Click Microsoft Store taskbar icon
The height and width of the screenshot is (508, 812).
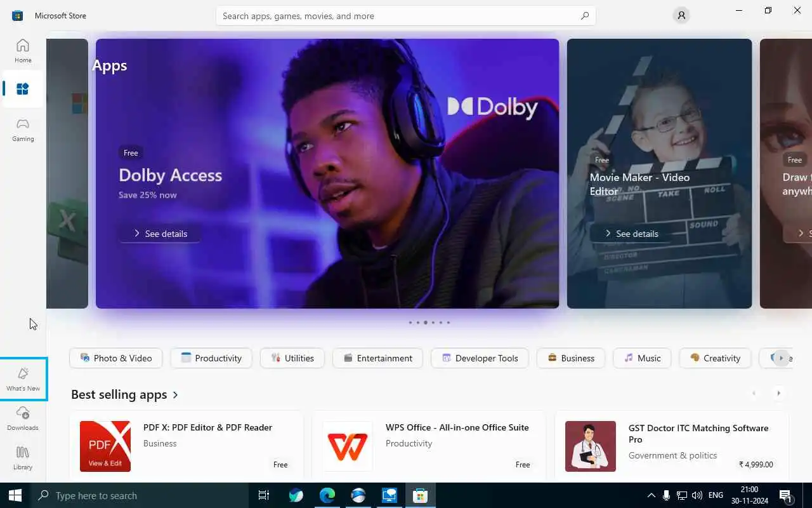(x=420, y=495)
